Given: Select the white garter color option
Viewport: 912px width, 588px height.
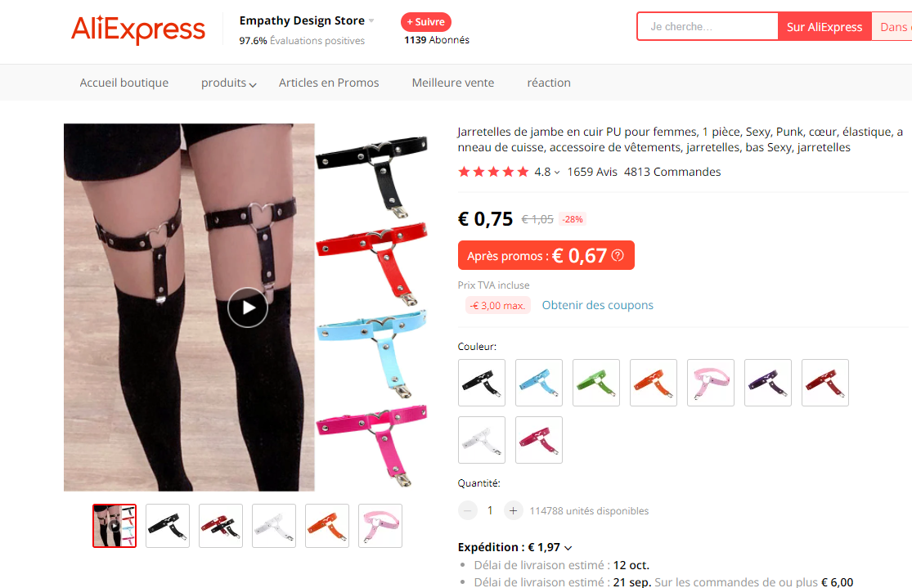Looking at the screenshot, I should (x=482, y=440).
